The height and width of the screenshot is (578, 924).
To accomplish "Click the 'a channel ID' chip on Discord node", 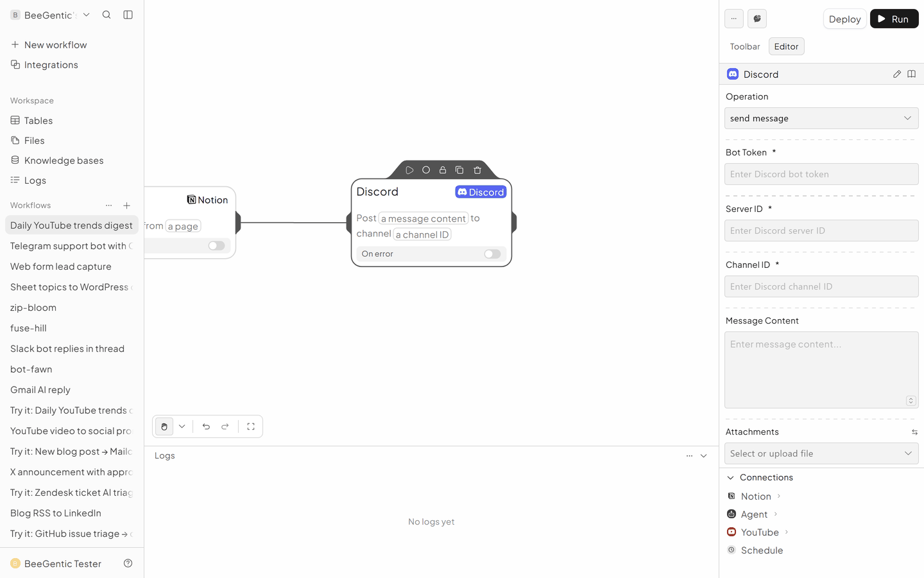I will [422, 234].
